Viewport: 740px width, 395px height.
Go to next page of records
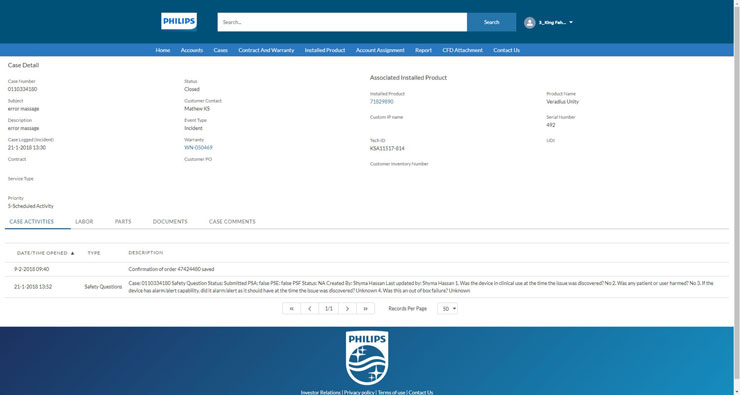click(347, 309)
